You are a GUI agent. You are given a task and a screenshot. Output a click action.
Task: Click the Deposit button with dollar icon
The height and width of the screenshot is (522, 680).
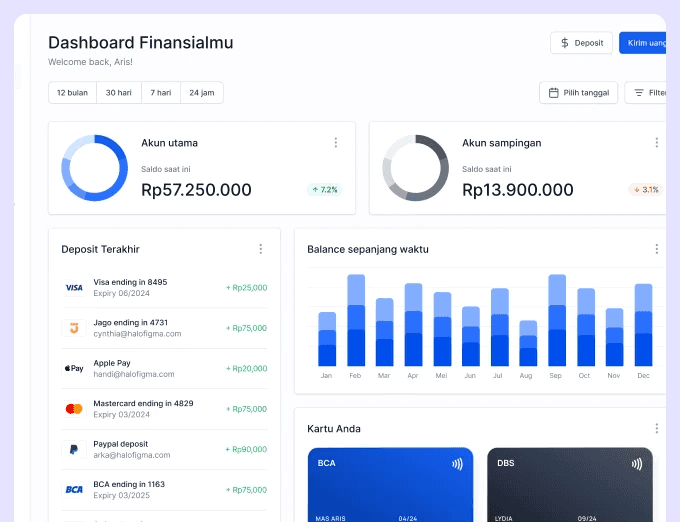click(581, 43)
